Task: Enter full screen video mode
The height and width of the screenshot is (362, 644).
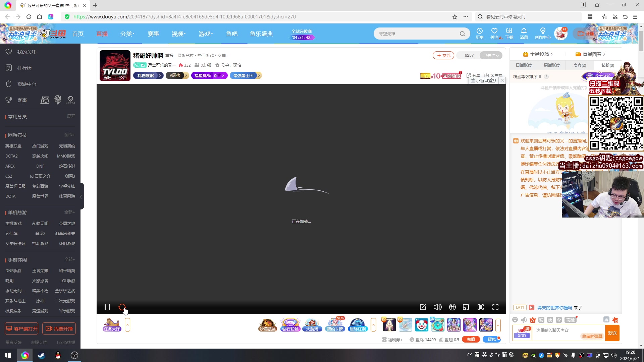Action: 495,307
